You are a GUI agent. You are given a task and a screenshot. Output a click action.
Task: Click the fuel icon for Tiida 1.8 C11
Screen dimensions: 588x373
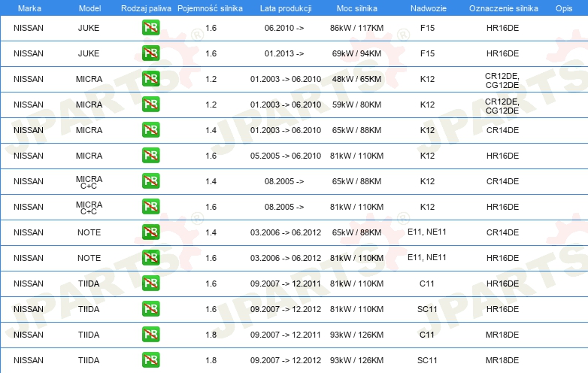pos(150,335)
